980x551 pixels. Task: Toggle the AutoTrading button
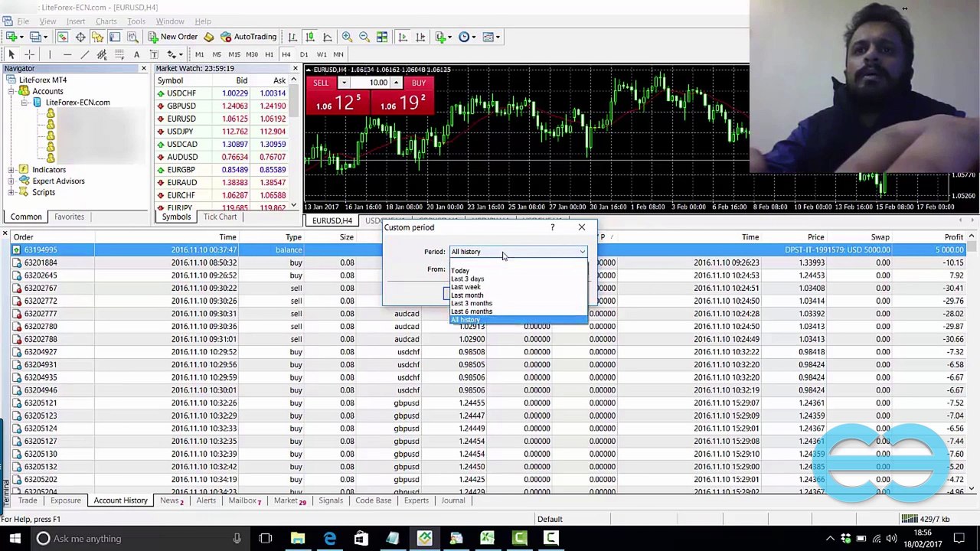pos(248,37)
